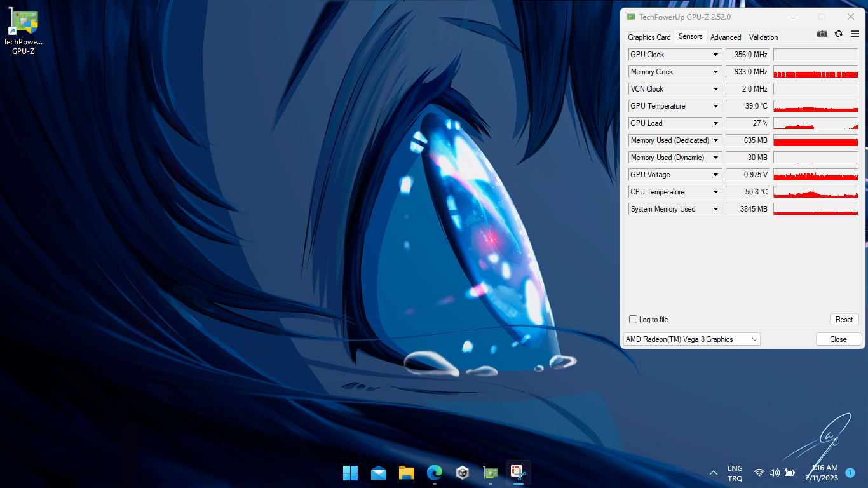Open the TechPowerUp GPU-Z desktop shortcut
The width and height of the screenshot is (868, 488).
click(24, 32)
